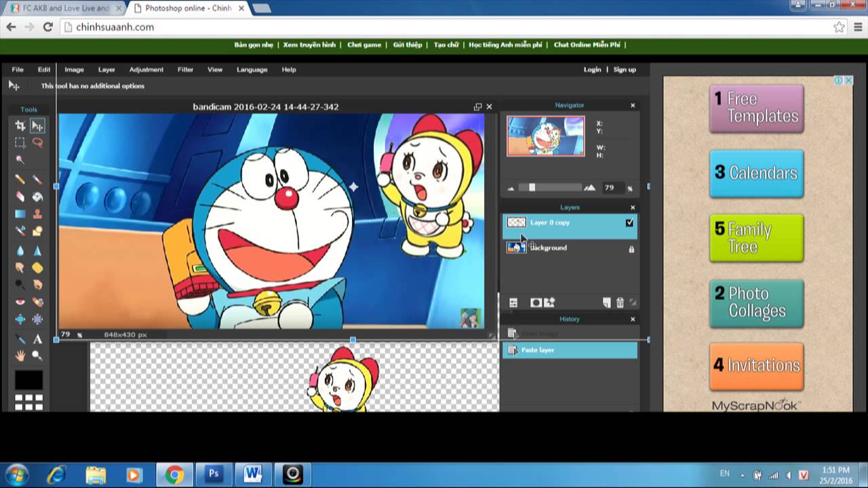Select the Color Replace tool

(20, 232)
